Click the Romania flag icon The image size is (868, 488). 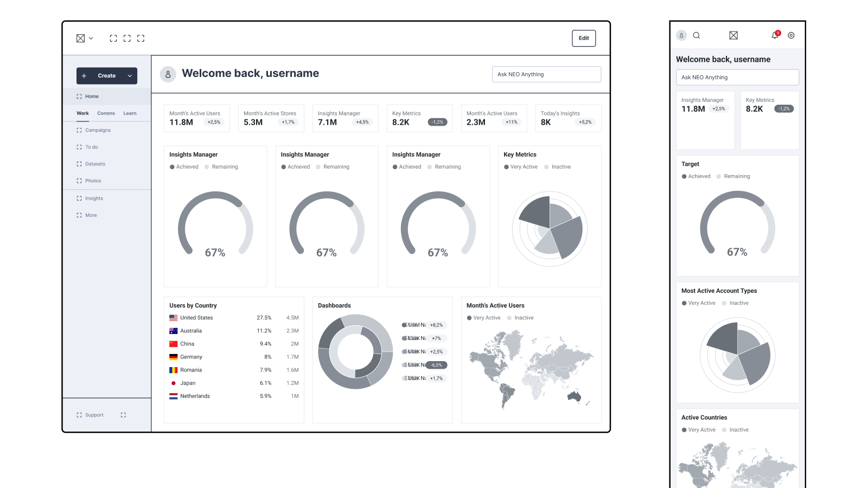[x=174, y=370]
